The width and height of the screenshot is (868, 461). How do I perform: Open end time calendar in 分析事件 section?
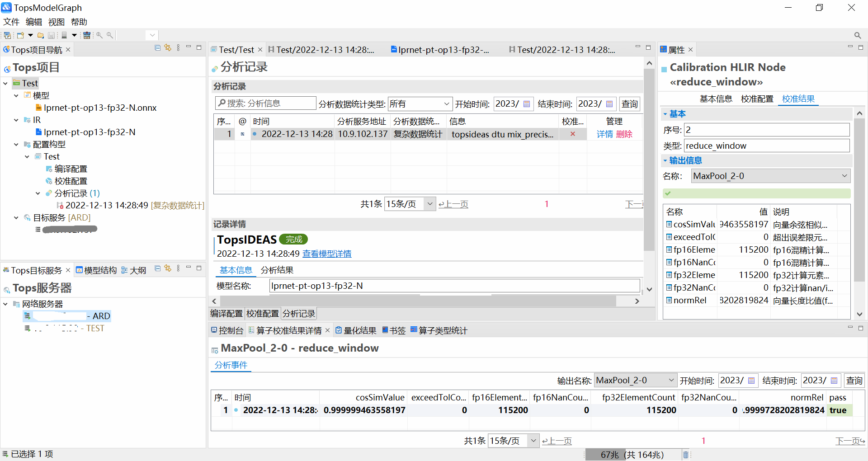click(x=834, y=381)
